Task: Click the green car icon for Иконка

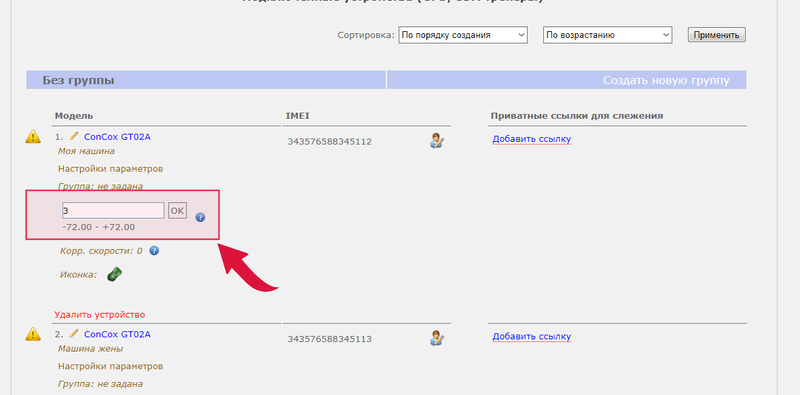Action: pyautogui.click(x=114, y=275)
